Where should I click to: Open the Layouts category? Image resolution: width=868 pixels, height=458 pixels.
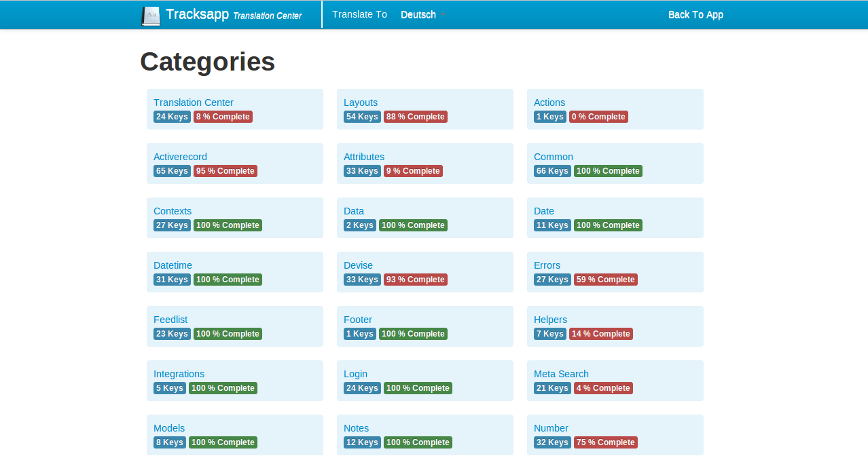click(x=361, y=102)
